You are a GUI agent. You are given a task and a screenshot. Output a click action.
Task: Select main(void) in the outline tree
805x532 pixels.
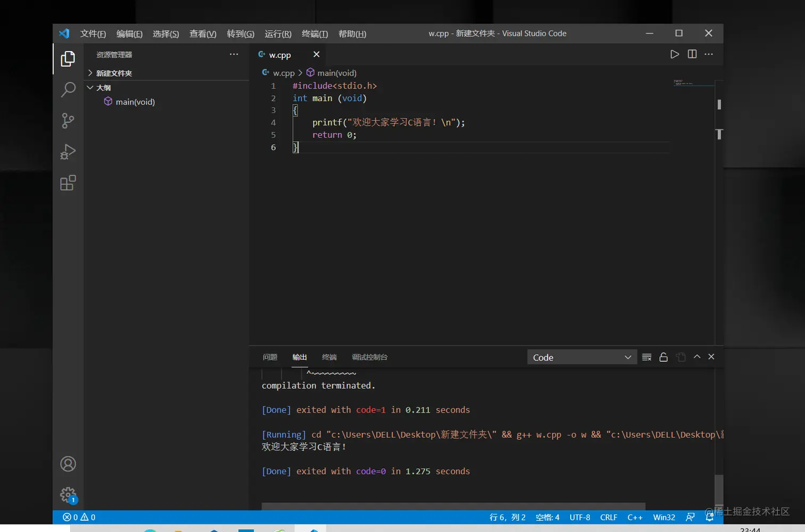coord(135,102)
